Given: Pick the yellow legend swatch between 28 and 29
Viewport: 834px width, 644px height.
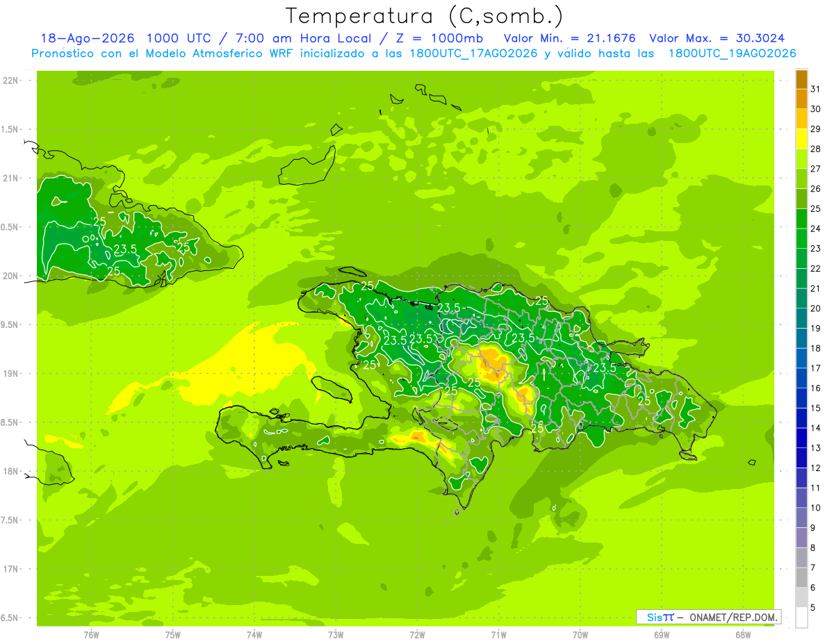Looking at the screenshot, I should (x=801, y=139).
